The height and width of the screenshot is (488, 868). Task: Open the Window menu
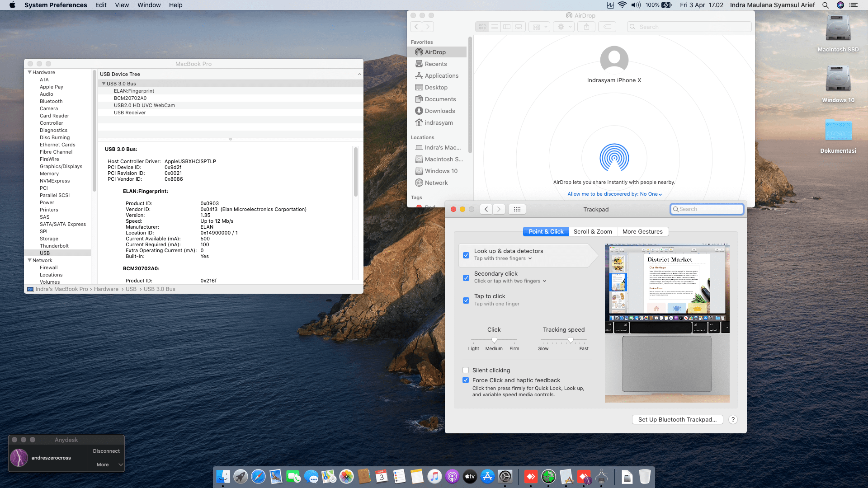(x=149, y=5)
